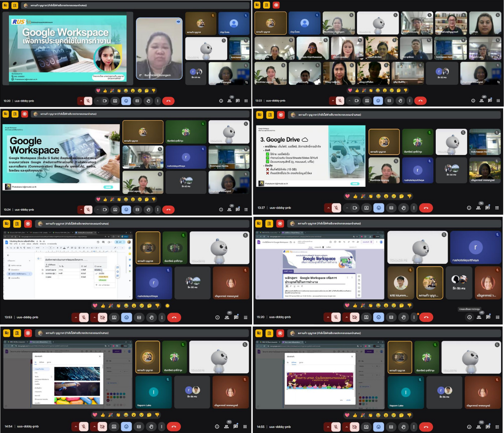Open people list in the 13:27 meeting
Screen dimensions: 504x433
click(478, 208)
